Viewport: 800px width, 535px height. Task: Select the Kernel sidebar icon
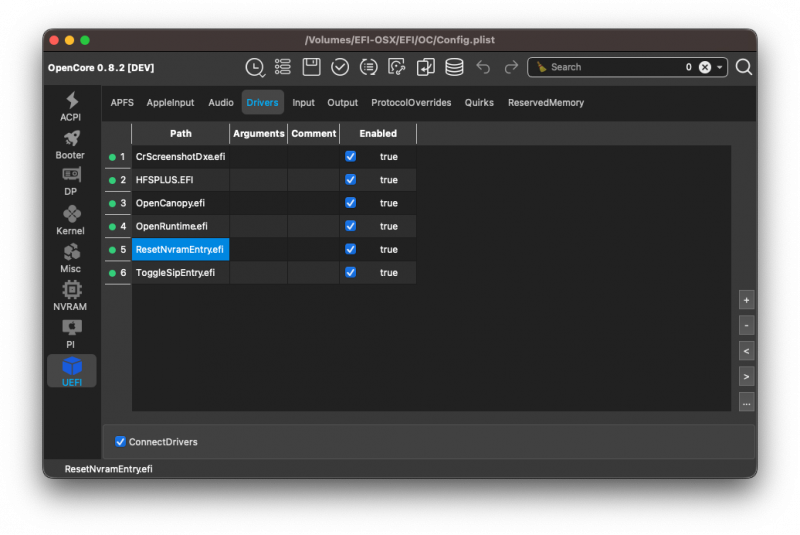tap(71, 219)
